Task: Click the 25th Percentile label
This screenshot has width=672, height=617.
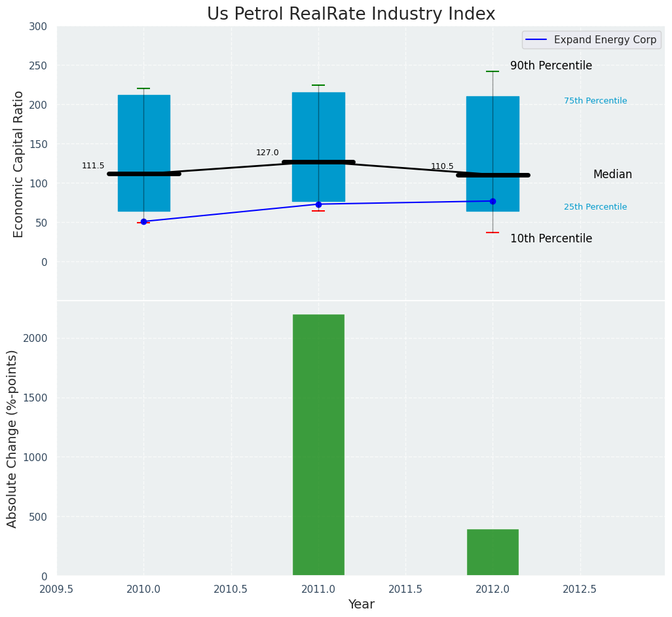Action: click(x=595, y=207)
